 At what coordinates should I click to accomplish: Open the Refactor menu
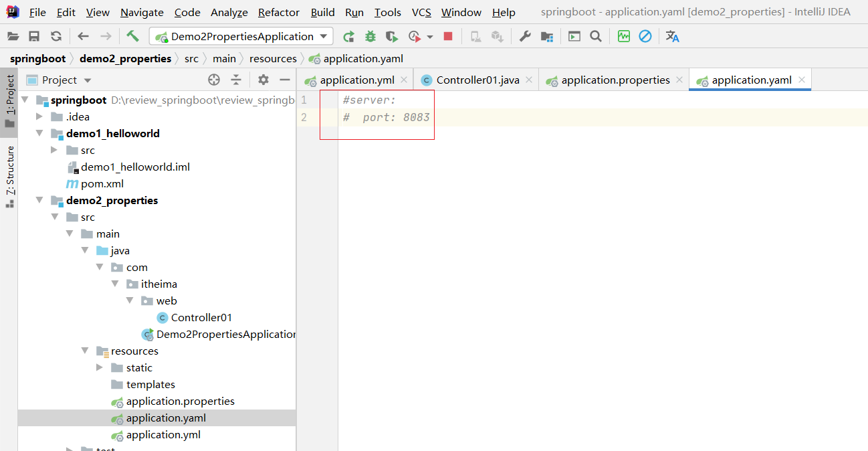coord(279,12)
